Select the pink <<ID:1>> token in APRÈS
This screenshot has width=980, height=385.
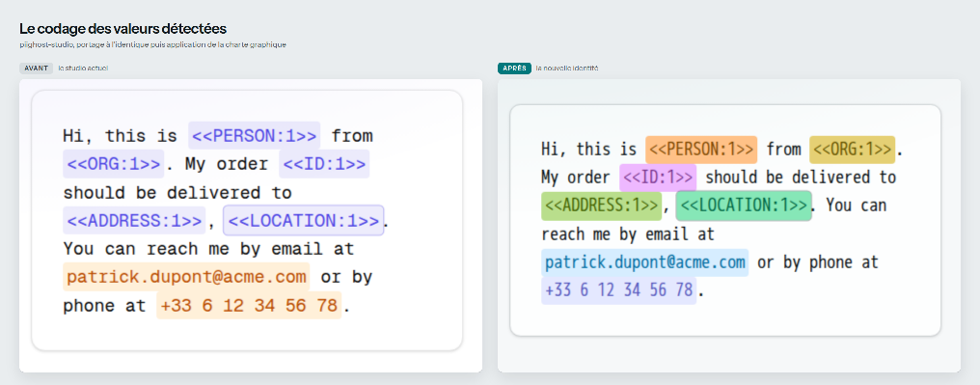click(658, 178)
